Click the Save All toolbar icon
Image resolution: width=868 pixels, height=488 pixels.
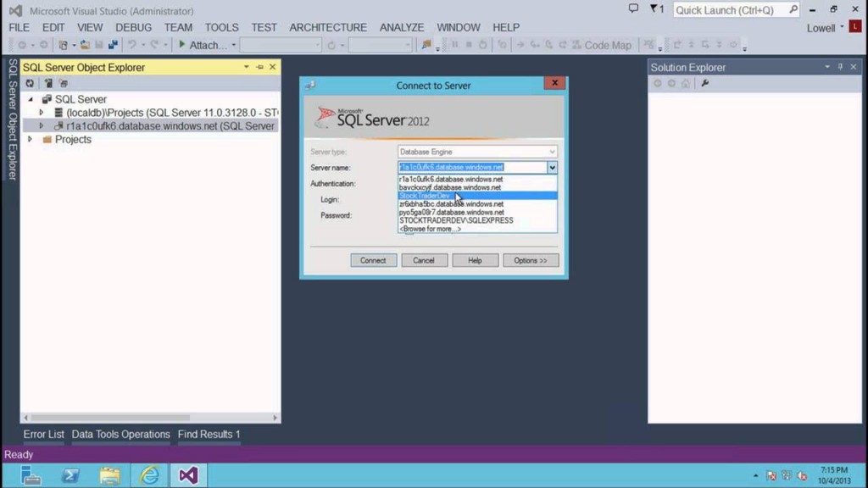(113, 45)
